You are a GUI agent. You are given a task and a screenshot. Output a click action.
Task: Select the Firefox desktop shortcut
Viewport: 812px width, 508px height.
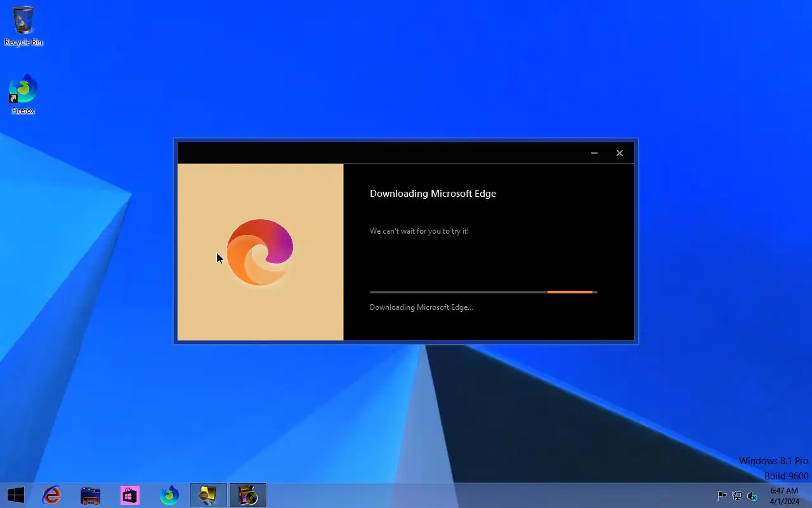(23, 95)
